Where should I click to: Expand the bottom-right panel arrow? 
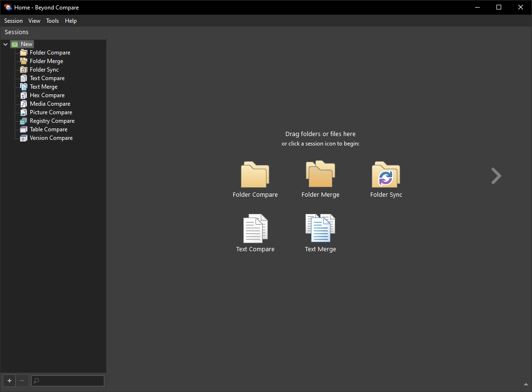point(526,384)
